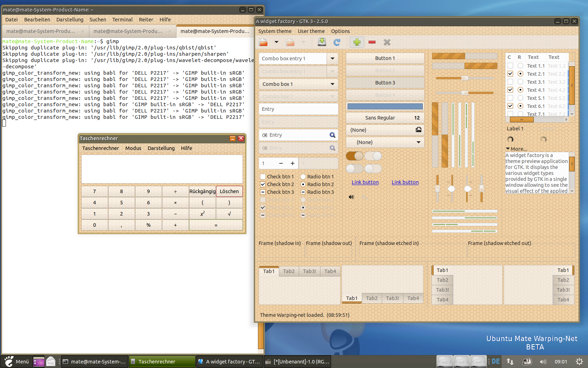
Task: Click the speaker volume icon in widget factory
Action: [x=351, y=197]
